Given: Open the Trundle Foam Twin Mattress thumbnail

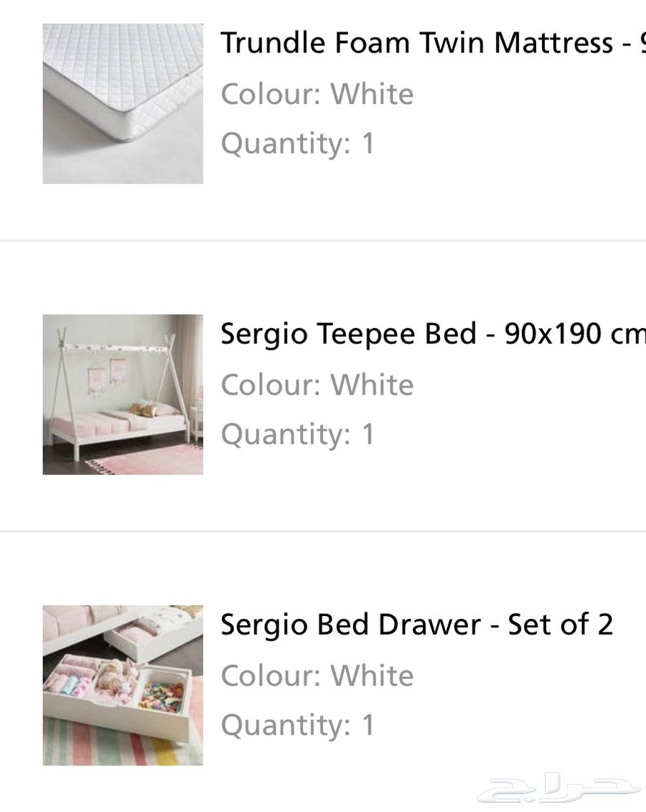Looking at the screenshot, I should point(123,103).
